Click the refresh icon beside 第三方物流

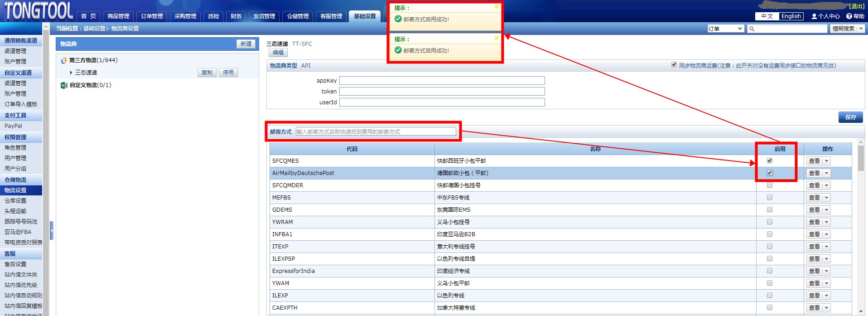pyautogui.click(x=64, y=60)
